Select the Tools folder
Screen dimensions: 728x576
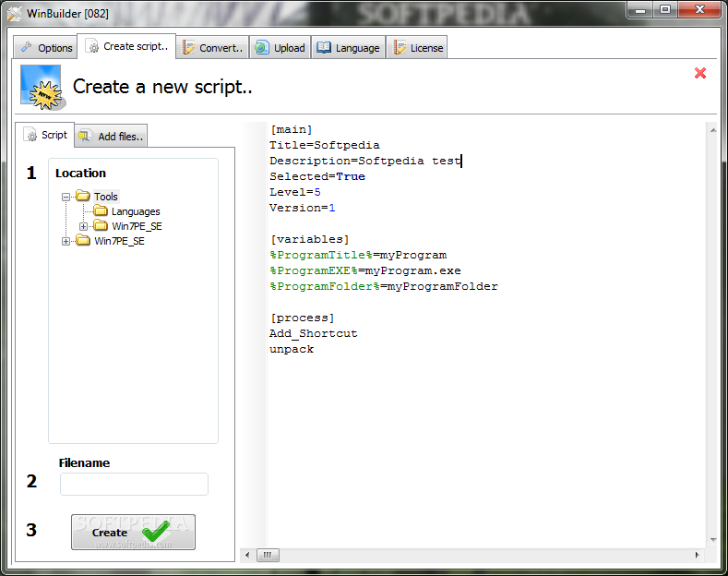[106, 197]
